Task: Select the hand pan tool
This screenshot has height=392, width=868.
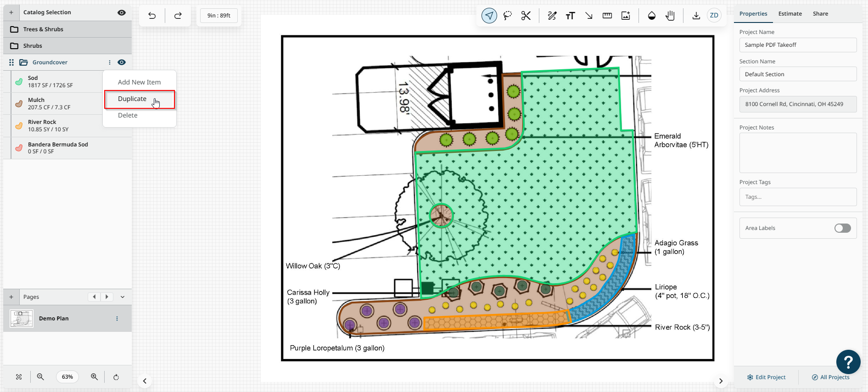Action: pos(670,16)
